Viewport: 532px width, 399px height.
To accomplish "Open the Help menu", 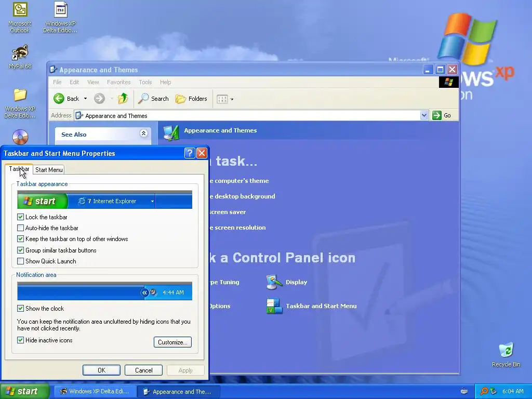I will (166, 82).
